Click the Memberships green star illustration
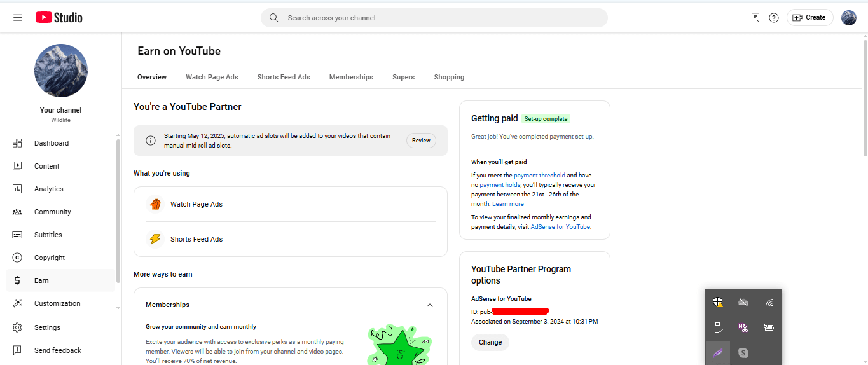Screen dimensions: 868x365 click(x=400, y=345)
